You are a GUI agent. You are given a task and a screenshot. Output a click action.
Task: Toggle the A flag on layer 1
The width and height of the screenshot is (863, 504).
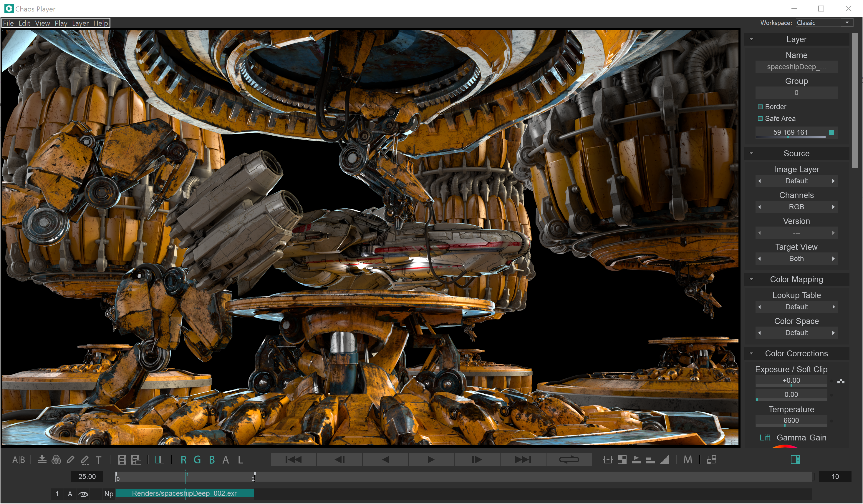pyautogui.click(x=70, y=494)
